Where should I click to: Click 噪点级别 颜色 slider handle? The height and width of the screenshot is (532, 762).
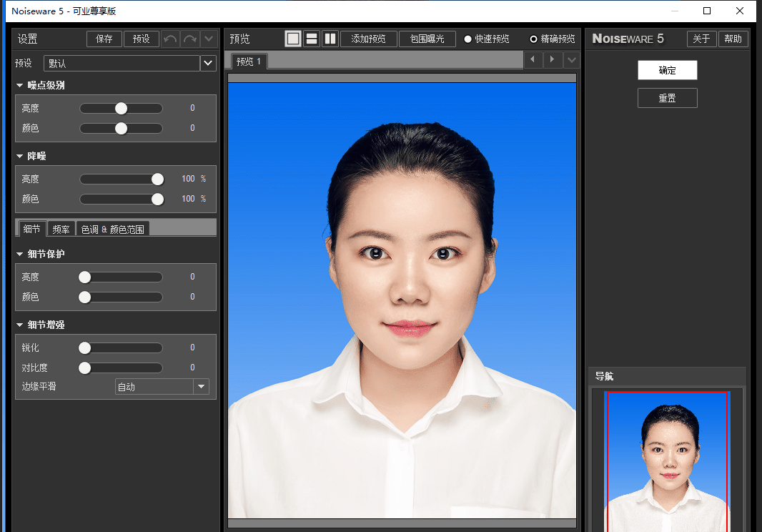(x=121, y=129)
